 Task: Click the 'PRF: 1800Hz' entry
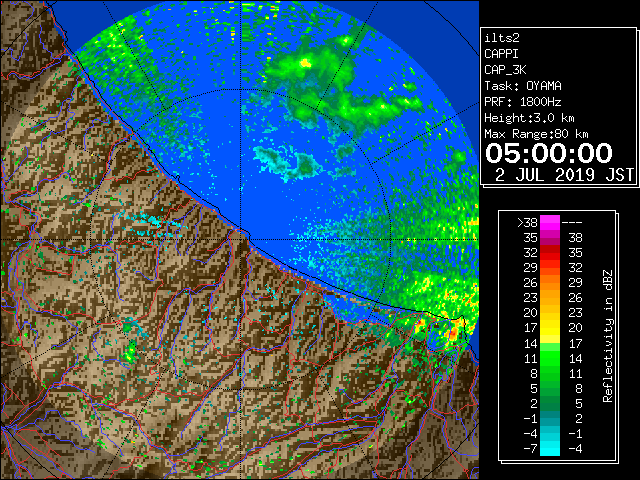pyautogui.click(x=523, y=102)
